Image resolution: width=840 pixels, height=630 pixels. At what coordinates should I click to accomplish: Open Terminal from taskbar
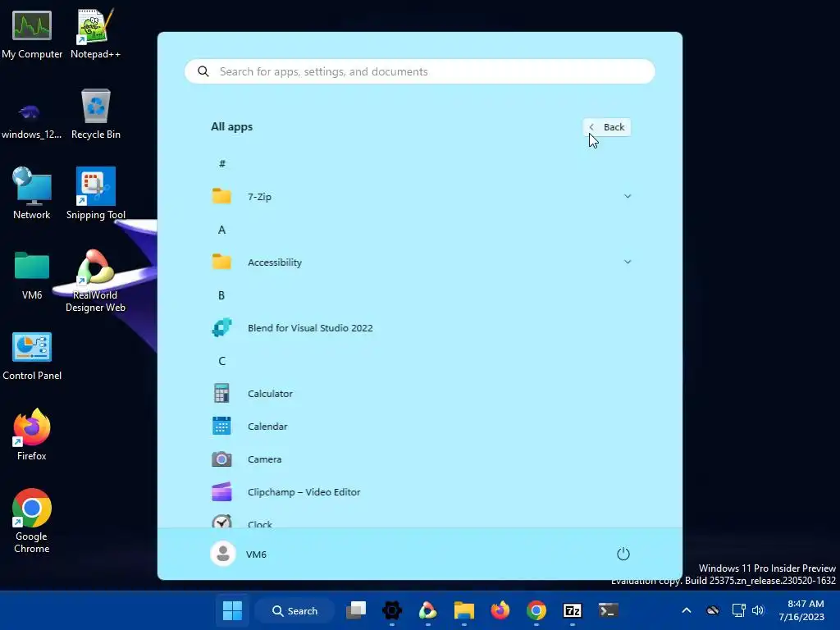click(x=609, y=610)
